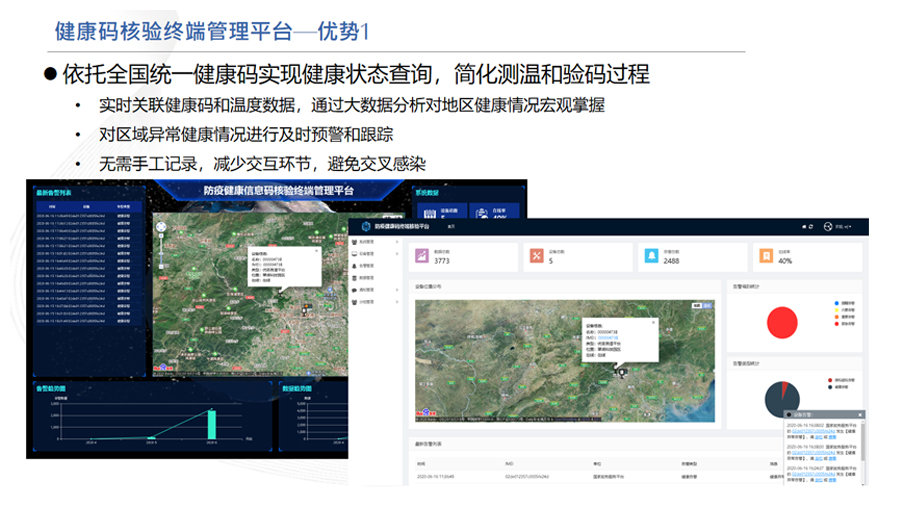This screenshot has width=900, height=511.
Task: Close the device info popup on dark dashboard map
Action: click(x=316, y=251)
